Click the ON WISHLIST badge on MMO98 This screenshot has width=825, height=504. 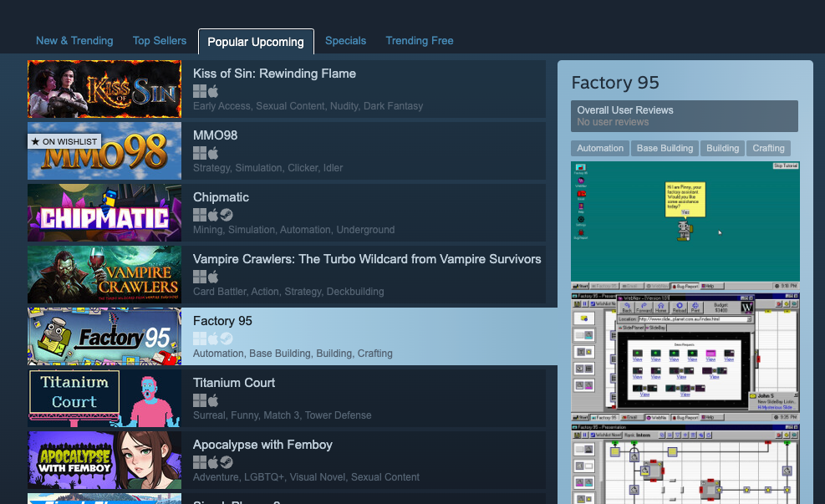coord(64,141)
